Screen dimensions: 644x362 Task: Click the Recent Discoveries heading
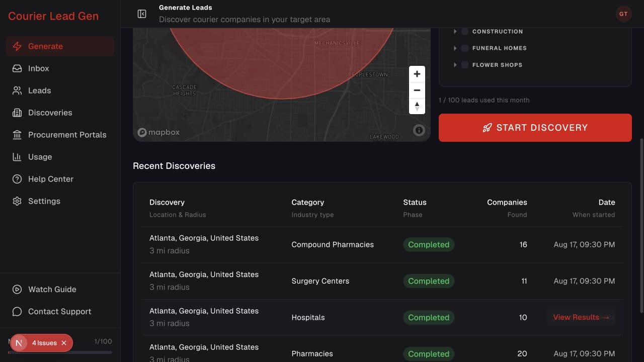(x=174, y=166)
